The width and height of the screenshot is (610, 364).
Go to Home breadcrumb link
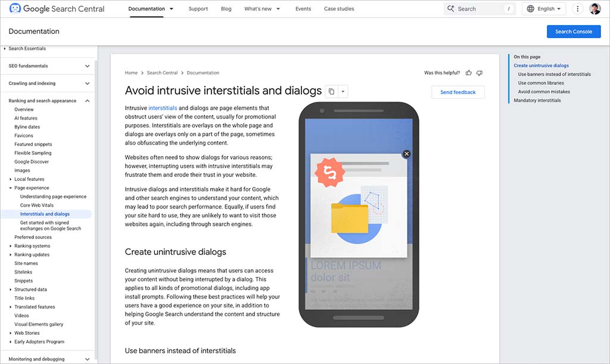click(x=131, y=73)
